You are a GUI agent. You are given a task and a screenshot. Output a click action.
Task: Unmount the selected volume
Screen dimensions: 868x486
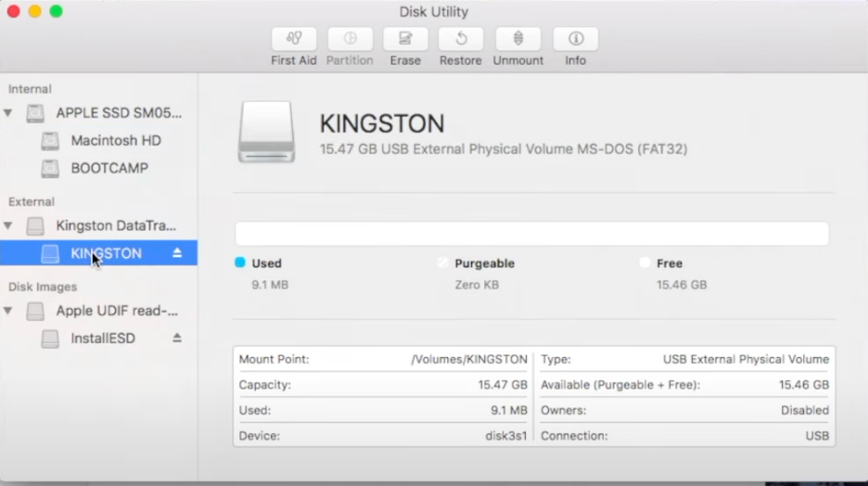tap(518, 39)
